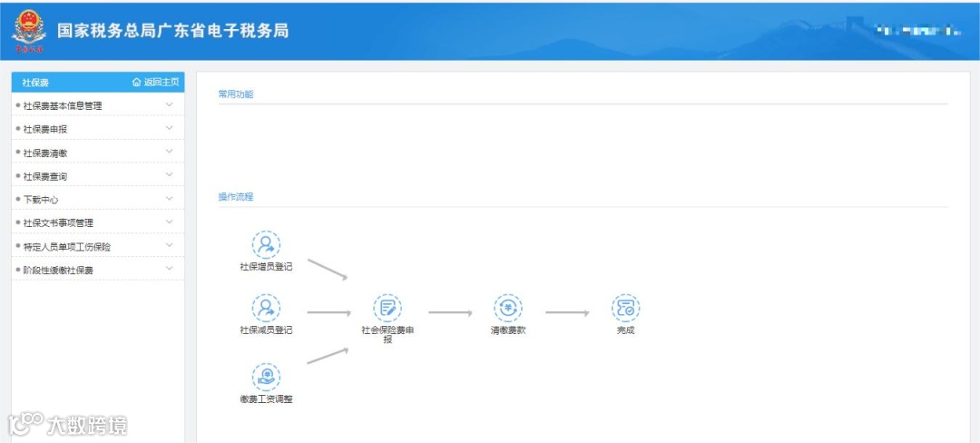Expand the 特定人员单项工伤保险 chevron
This screenshot has width=980, height=443.
(x=169, y=245)
